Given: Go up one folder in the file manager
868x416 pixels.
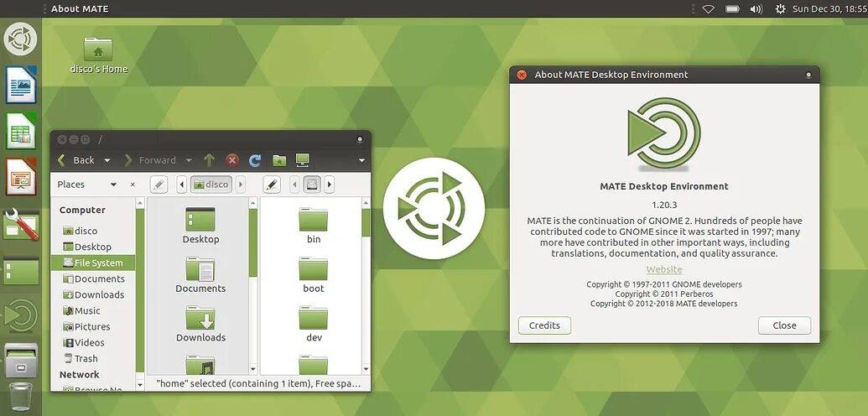Looking at the screenshot, I should coord(209,160).
